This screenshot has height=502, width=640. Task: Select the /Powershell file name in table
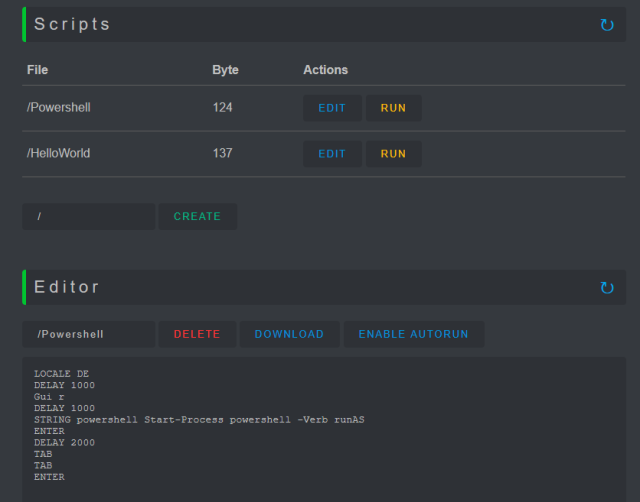pyautogui.click(x=59, y=108)
